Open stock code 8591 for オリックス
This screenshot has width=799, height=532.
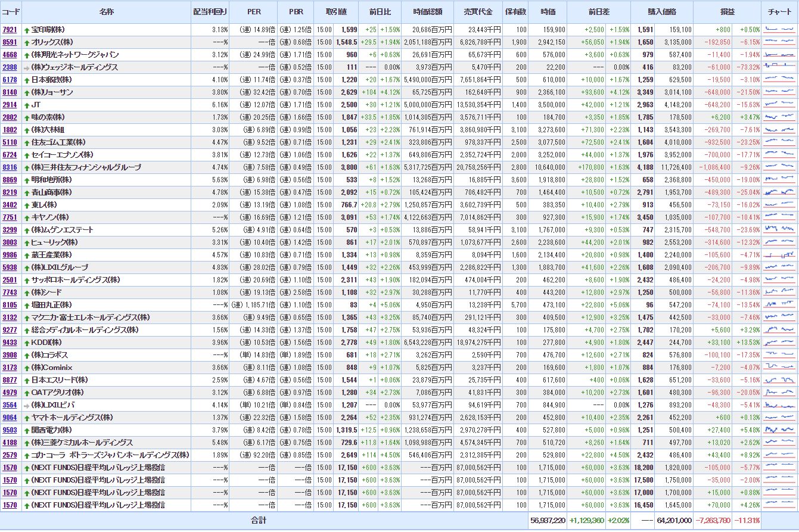[x=10, y=42]
